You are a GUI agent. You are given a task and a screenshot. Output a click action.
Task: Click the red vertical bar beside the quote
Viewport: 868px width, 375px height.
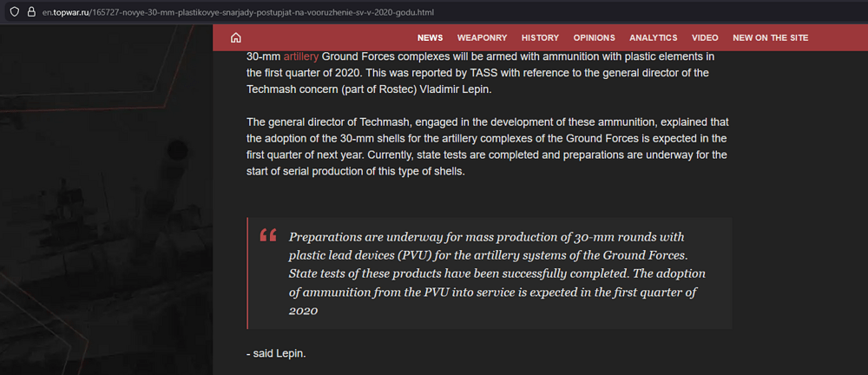coord(248,273)
